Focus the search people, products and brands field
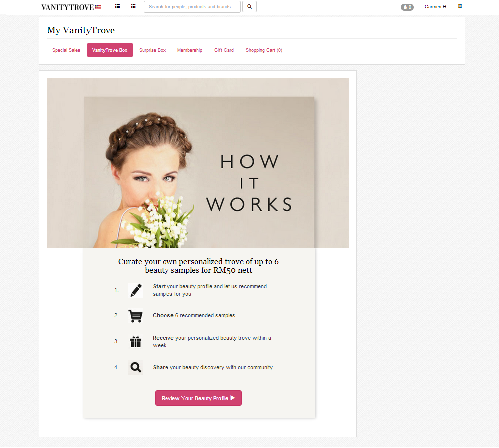Screen dimensions: 499x448 pyautogui.click(x=192, y=7)
